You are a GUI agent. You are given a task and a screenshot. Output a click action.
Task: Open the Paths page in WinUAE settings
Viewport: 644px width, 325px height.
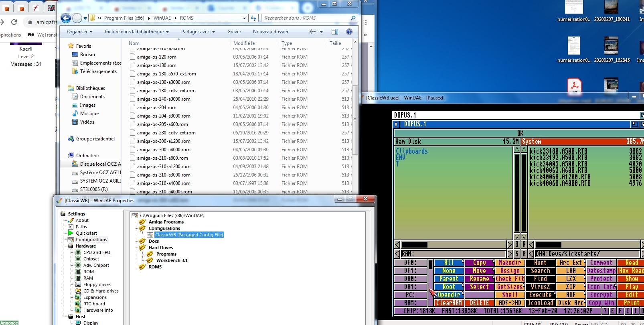81,227
